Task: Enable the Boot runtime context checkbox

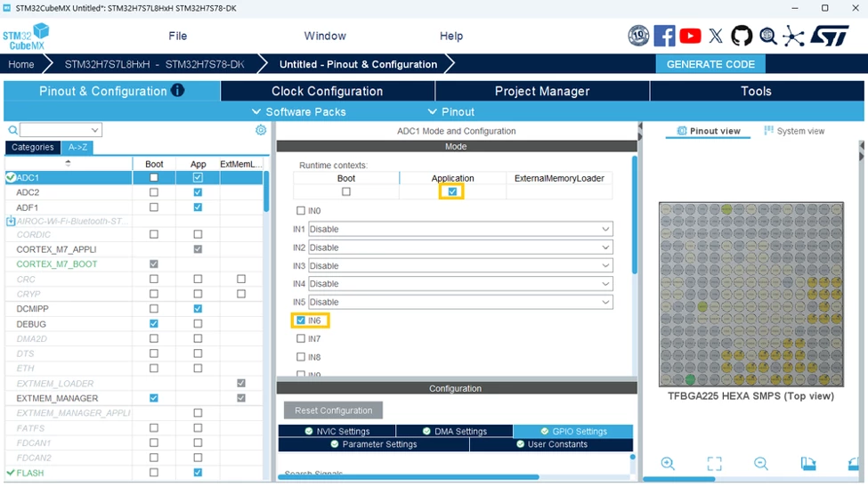Action: click(346, 191)
